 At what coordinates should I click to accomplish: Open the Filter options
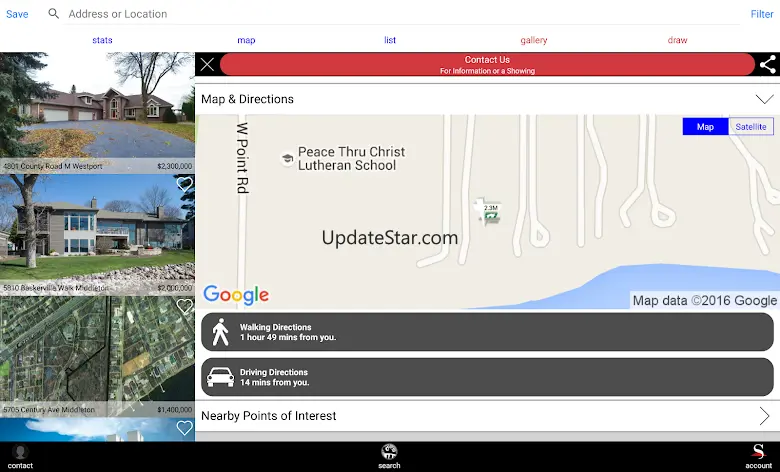tap(762, 14)
